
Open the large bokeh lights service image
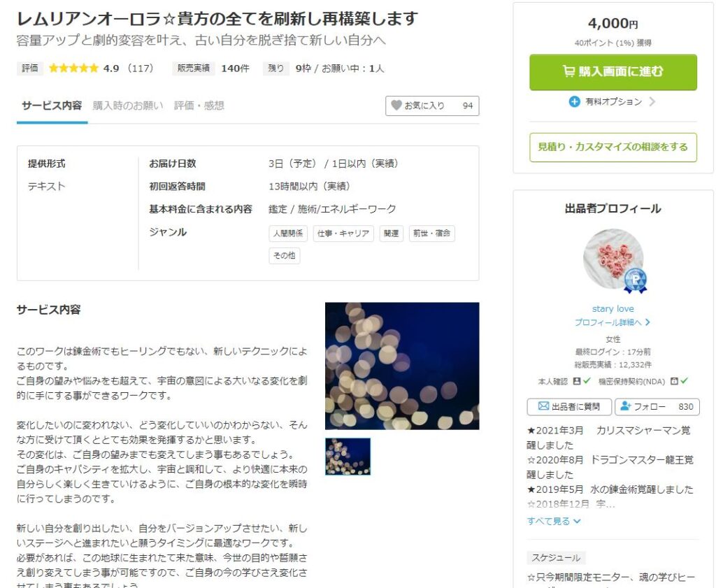[x=402, y=366]
